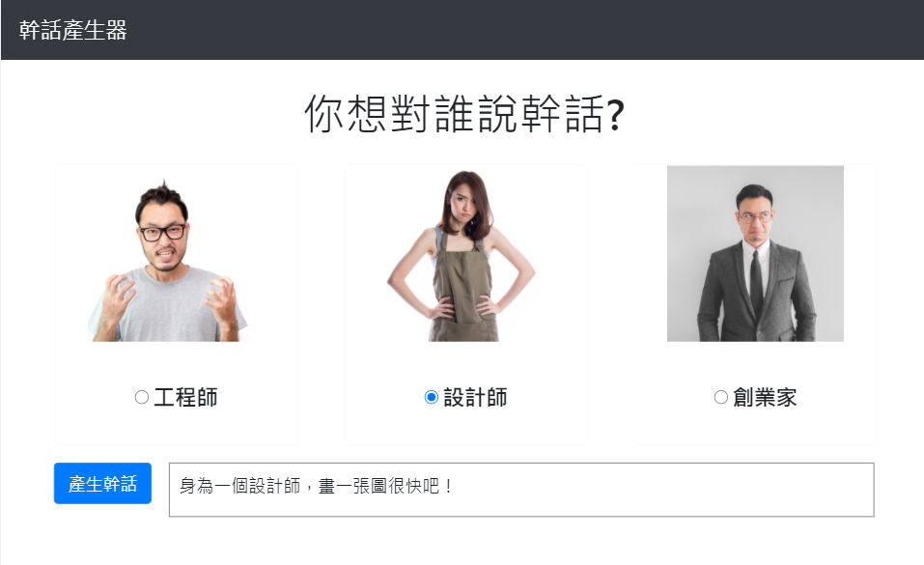
Task: Click the entrepreneur in suit photo
Action: [x=755, y=254]
